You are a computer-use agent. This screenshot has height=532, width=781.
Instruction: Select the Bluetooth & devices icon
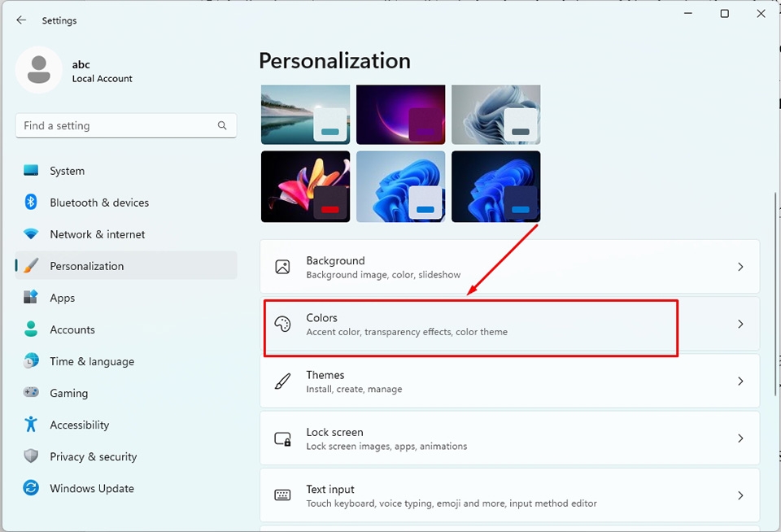30,203
